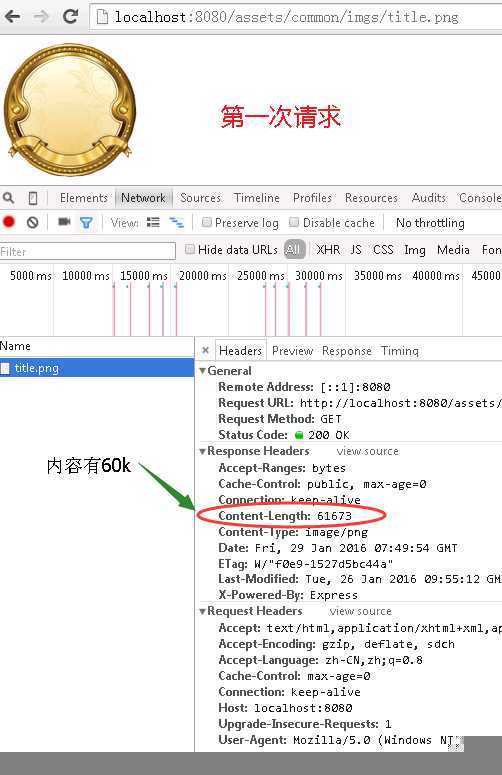Collapse the Response Headers section
Viewport: 502px width, 775px height.
[203, 451]
